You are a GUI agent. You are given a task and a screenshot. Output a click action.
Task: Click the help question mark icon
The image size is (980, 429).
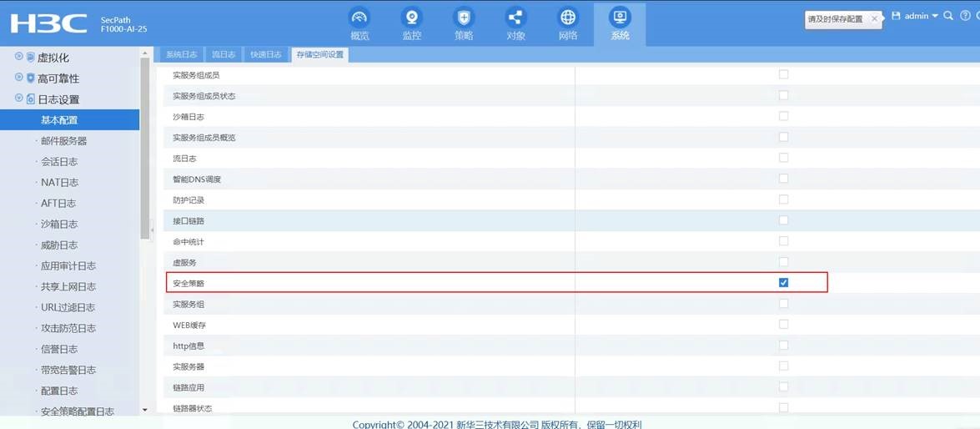(x=964, y=16)
